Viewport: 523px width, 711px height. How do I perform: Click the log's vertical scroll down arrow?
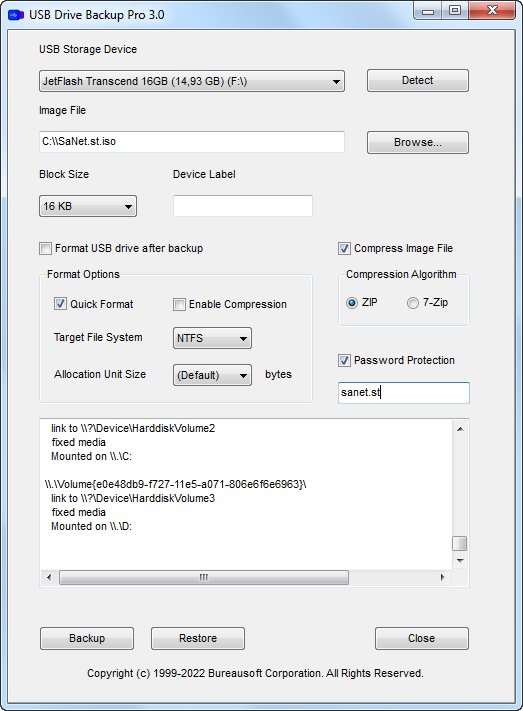tap(460, 561)
